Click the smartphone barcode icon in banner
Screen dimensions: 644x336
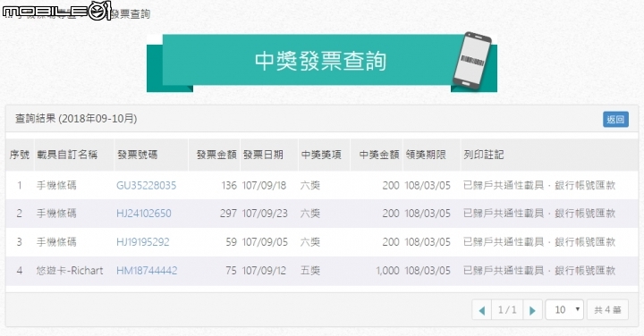click(x=472, y=60)
